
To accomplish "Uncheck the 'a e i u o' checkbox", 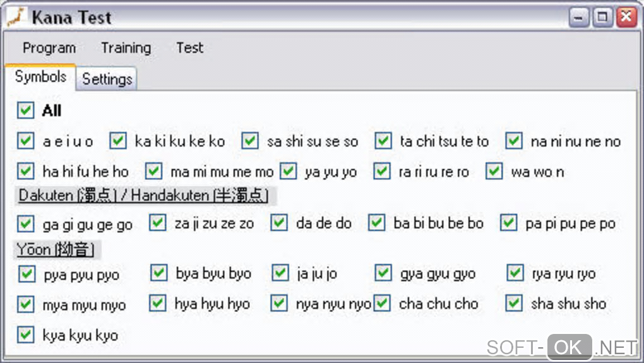I will click(x=26, y=141).
